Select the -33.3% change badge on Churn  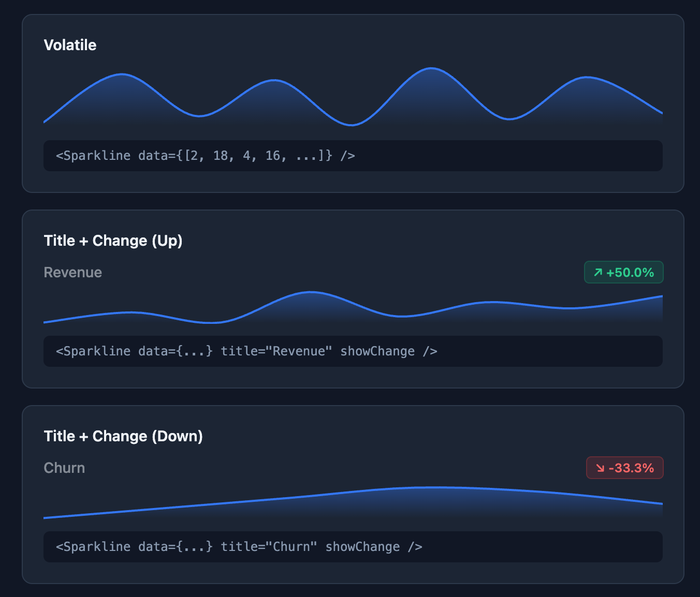tap(625, 467)
